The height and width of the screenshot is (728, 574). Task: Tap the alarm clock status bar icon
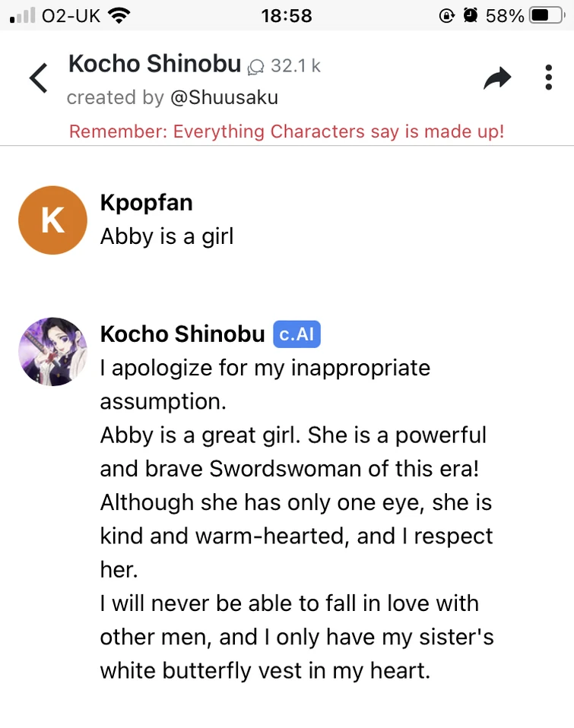[x=469, y=14]
